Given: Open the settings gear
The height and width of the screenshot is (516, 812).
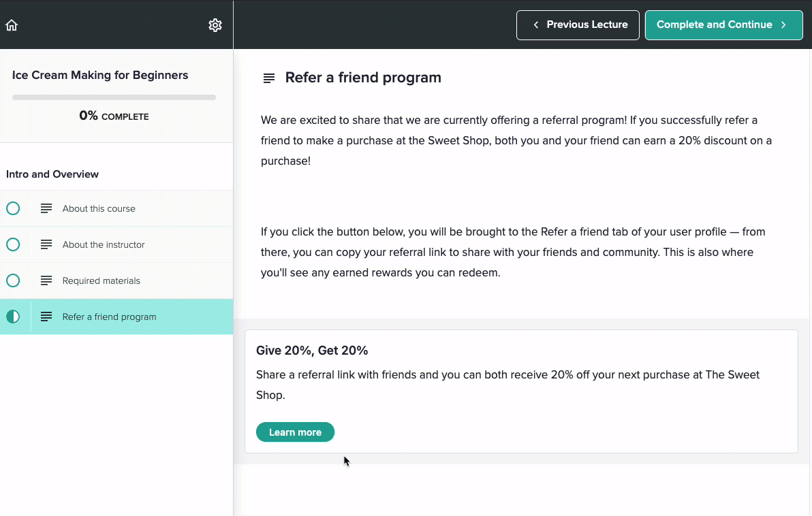Looking at the screenshot, I should tap(215, 25).
